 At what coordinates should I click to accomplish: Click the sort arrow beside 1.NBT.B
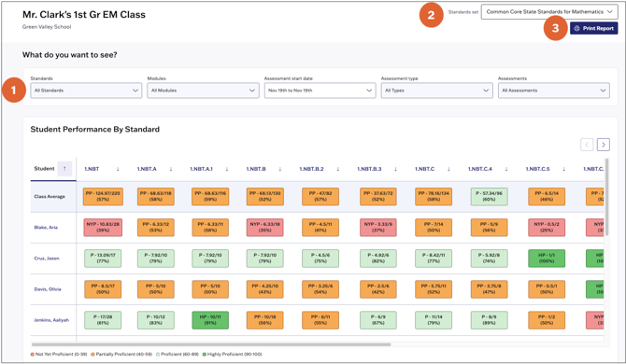pyautogui.click(x=280, y=169)
